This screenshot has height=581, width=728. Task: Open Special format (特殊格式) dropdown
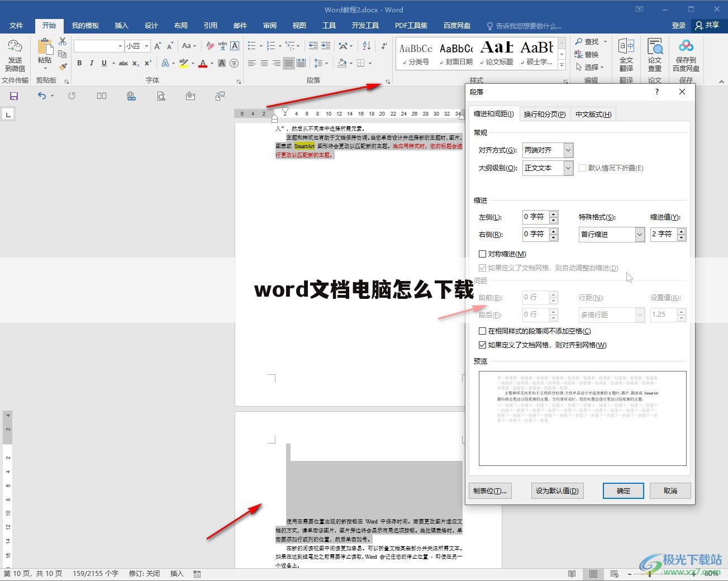640,234
